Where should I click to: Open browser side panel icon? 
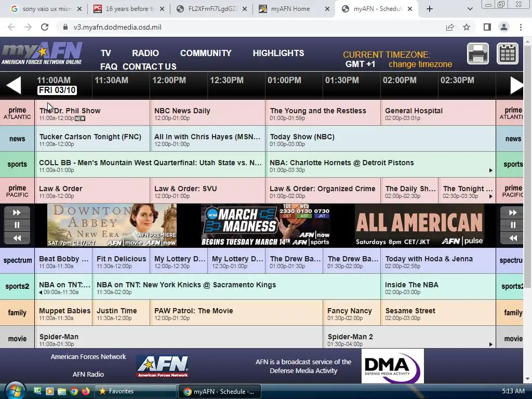[487, 27]
